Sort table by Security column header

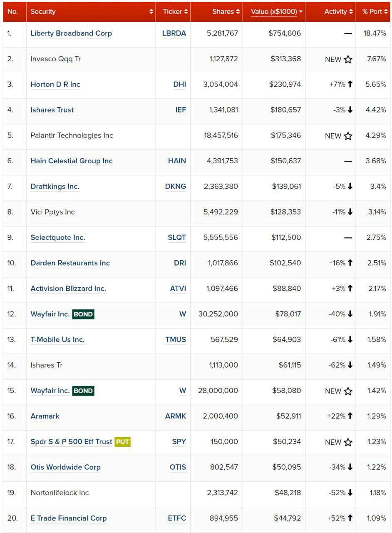(91, 12)
